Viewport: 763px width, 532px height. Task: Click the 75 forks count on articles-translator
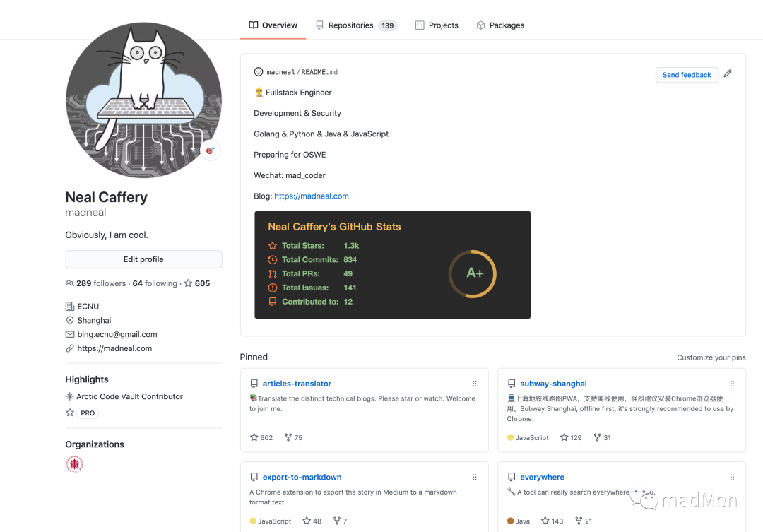[293, 437]
